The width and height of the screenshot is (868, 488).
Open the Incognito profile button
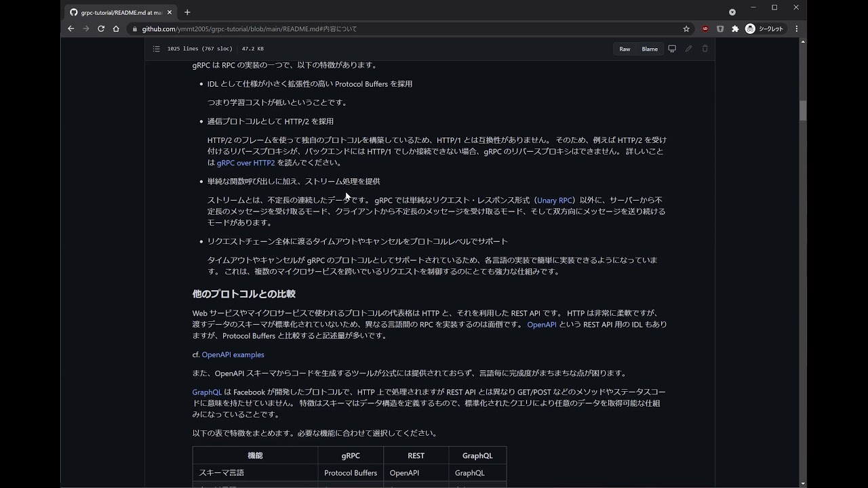(765, 29)
